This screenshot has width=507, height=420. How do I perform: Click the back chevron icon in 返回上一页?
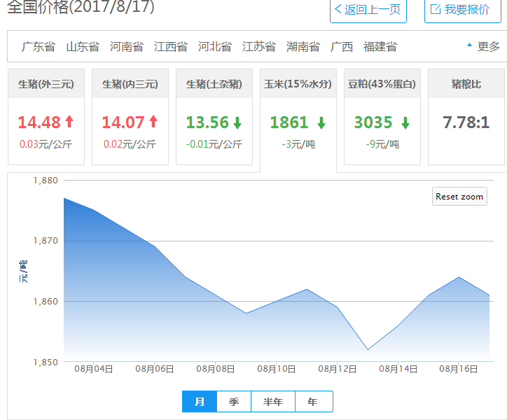[x=338, y=9]
